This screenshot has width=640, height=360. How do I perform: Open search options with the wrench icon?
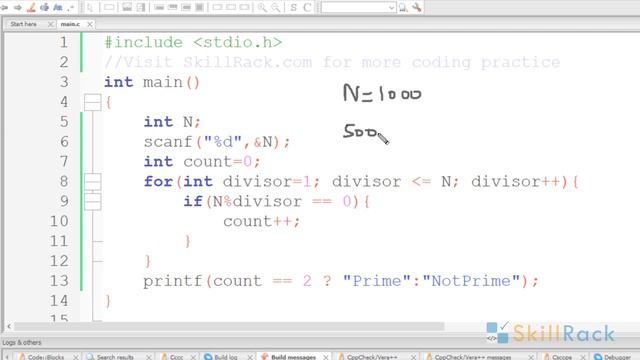416,7
